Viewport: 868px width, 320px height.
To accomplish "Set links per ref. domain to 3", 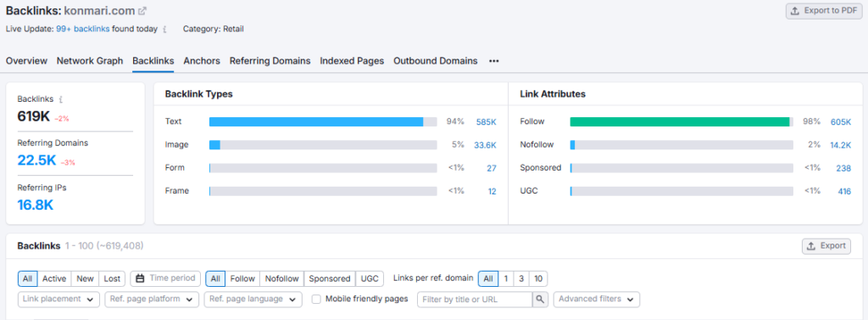I will point(521,278).
